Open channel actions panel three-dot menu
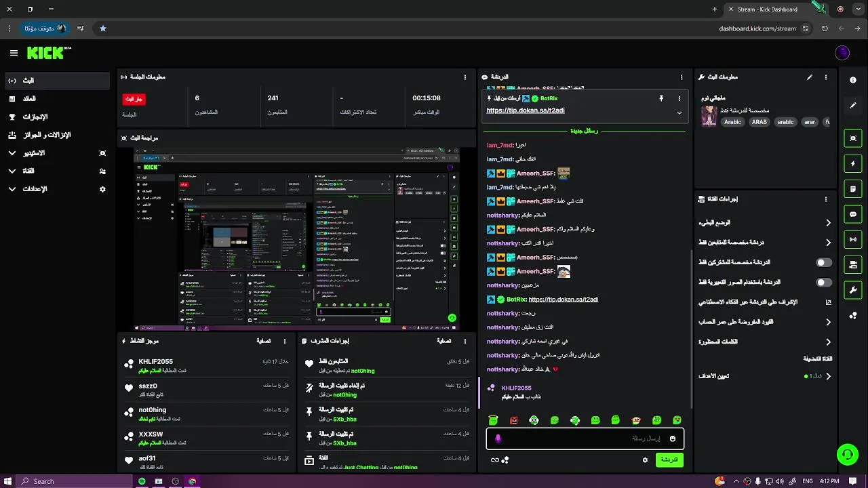The width and height of the screenshot is (868, 488). pos(826,199)
